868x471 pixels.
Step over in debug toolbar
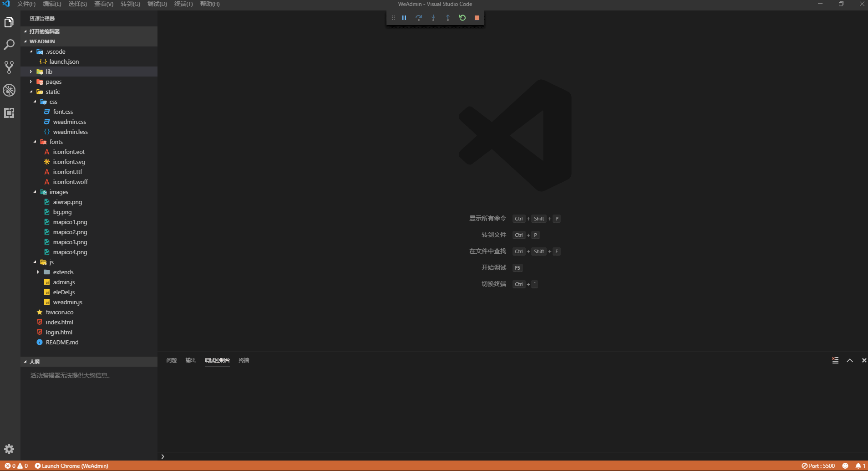(x=418, y=18)
